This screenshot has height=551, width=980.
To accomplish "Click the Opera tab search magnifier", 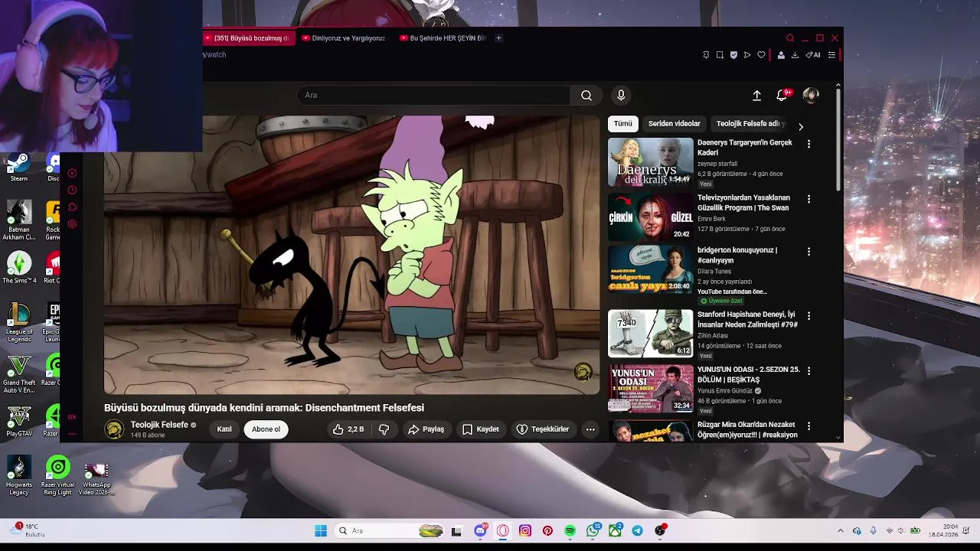I will pos(790,38).
